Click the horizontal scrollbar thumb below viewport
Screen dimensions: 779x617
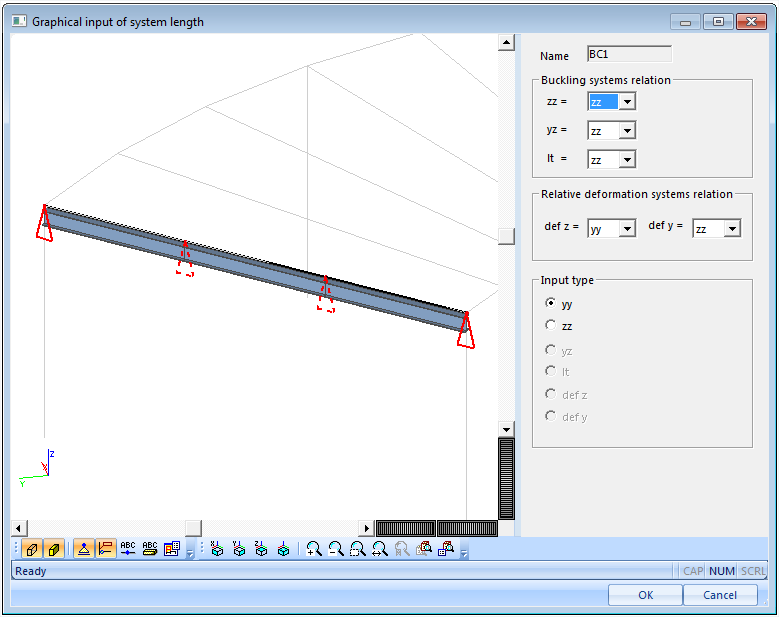tap(193, 528)
